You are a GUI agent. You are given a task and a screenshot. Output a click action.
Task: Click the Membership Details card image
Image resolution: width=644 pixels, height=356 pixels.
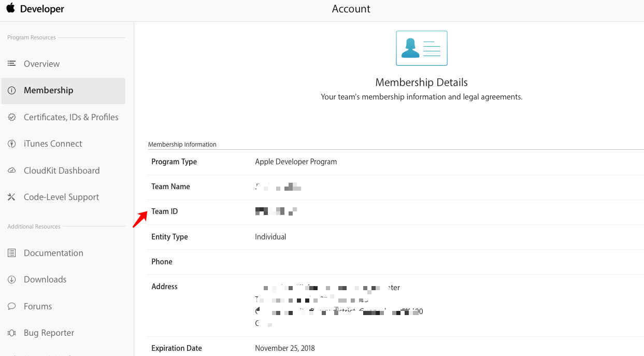(421, 48)
